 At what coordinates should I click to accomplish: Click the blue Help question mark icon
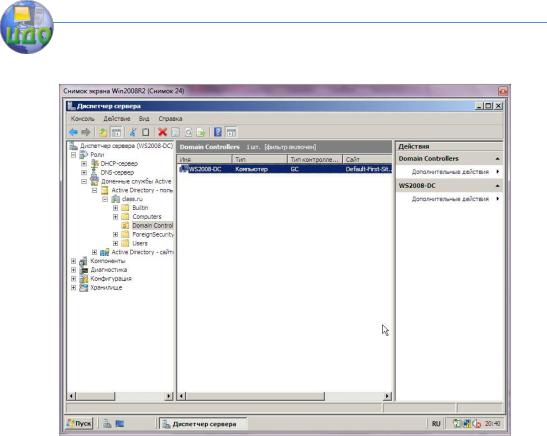(218, 132)
